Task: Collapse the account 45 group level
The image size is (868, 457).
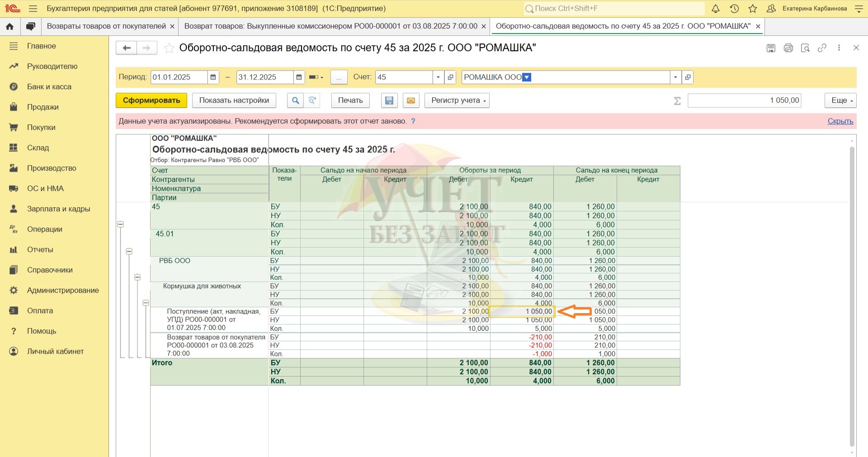Action: click(x=121, y=224)
